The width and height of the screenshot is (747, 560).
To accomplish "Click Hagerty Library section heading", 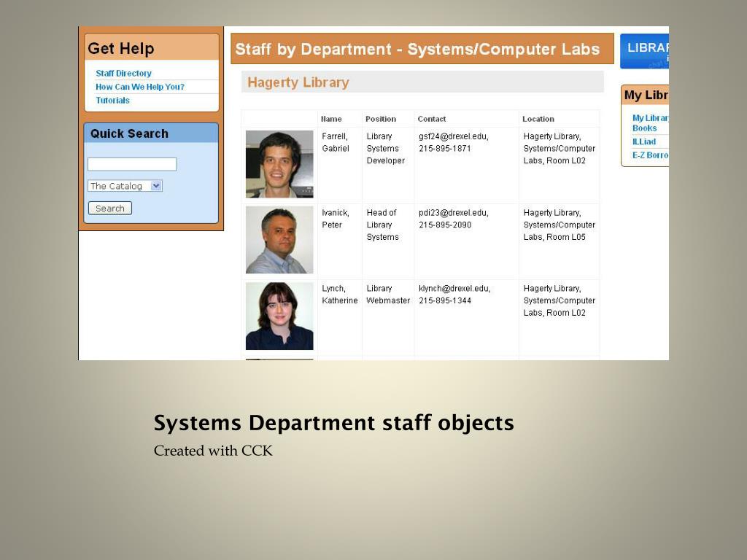I will pyautogui.click(x=298, y=82).
